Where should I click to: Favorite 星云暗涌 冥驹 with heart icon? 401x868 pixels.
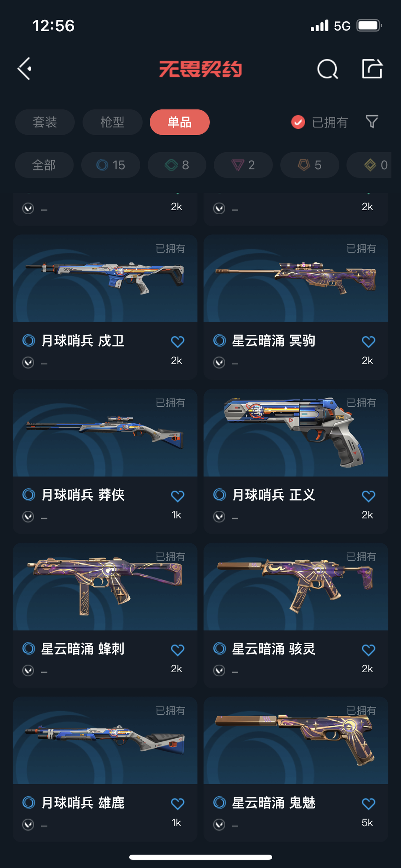pyautogui.click(x=368, y=341)
